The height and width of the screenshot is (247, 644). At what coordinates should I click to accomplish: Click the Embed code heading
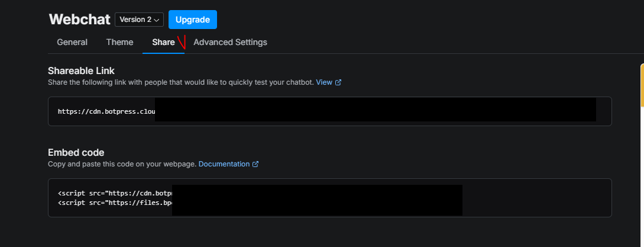pos(76,153)
